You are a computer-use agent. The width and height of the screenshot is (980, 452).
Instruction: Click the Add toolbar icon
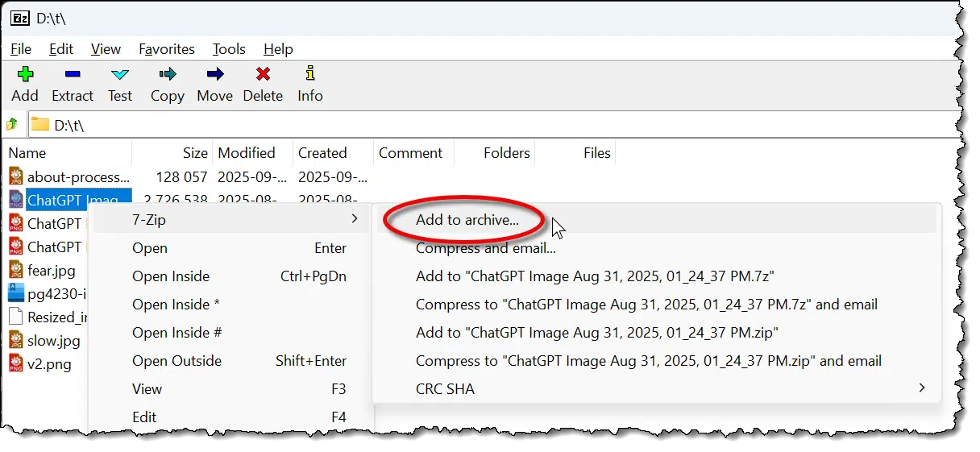click(25, 75)
